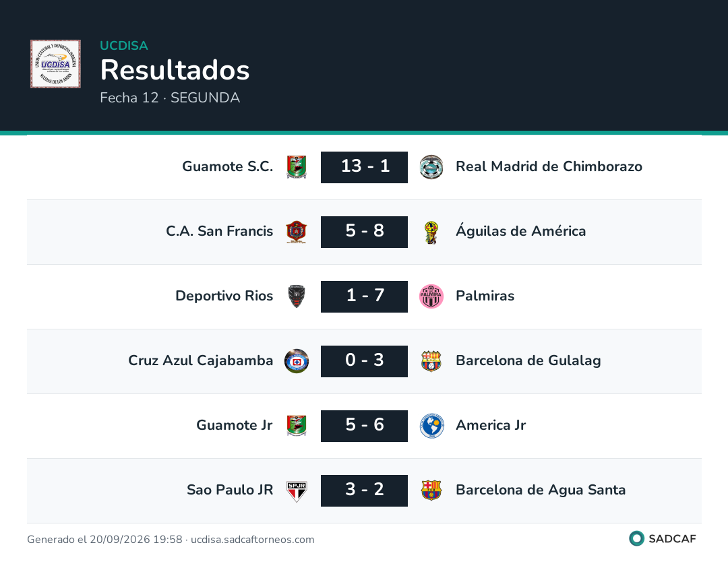Viewport: 728px width, 574px height.
Task: Open the Guamote Jr team name
Action: coord(235,425)
